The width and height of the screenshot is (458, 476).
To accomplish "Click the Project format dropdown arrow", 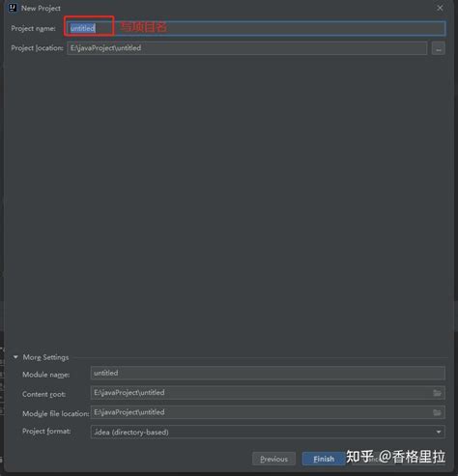I will point(439,432).
